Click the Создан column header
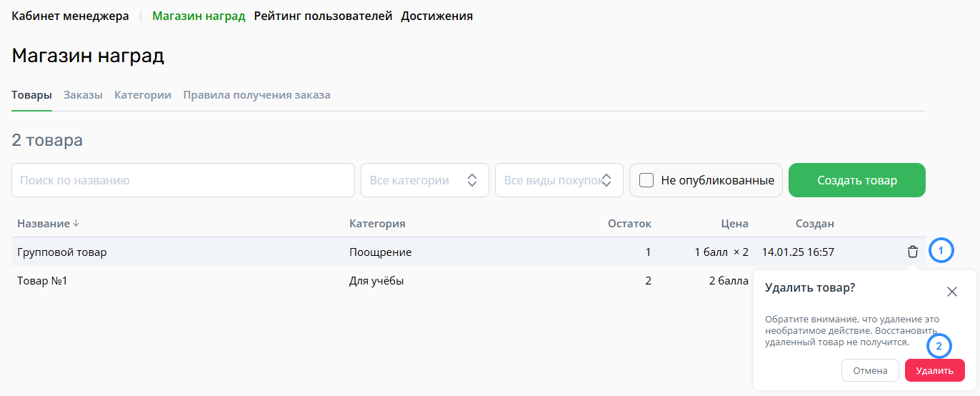Viewport: 980px width, 396px height. pos(815,224)
